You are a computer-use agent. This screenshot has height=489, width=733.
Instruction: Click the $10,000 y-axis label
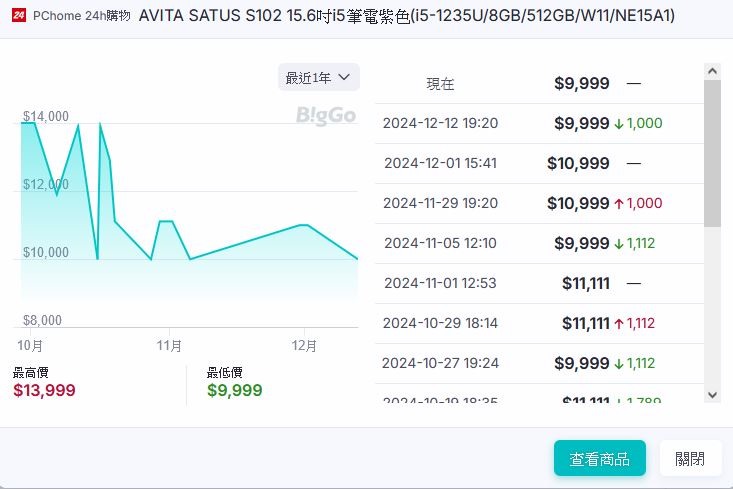coord(46,252)
